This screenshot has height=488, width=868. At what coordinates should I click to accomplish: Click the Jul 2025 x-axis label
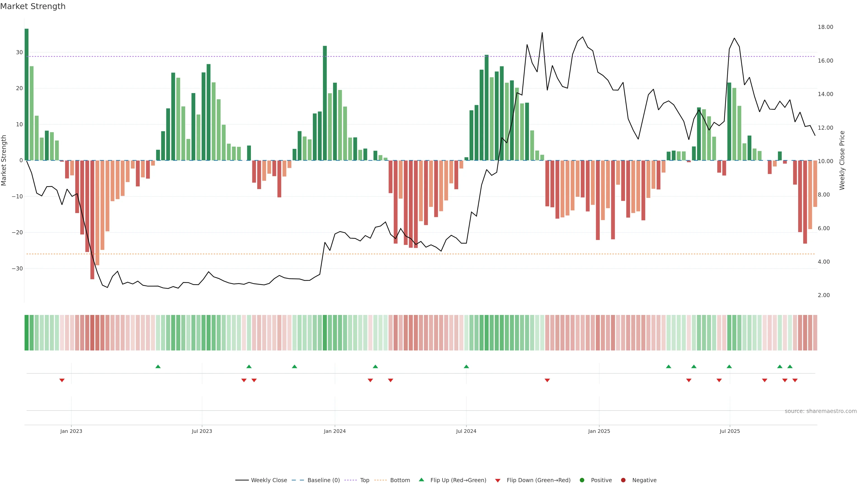tap(729, 431)
